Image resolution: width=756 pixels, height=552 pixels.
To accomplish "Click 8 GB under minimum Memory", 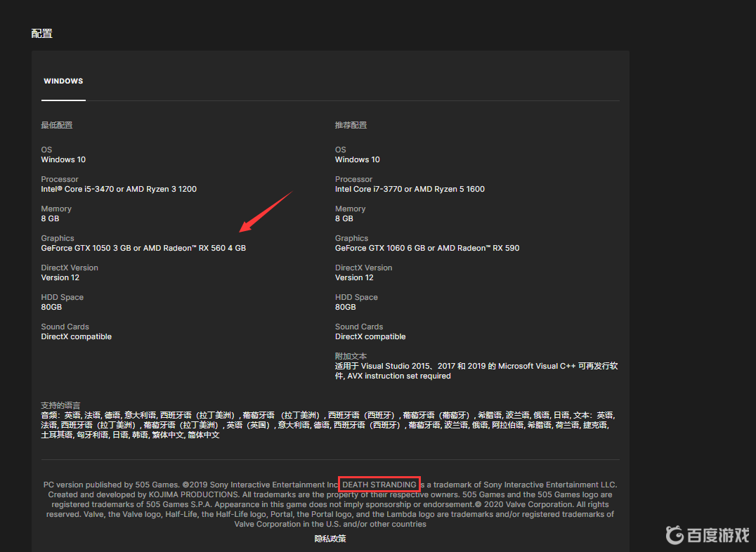I will pos(50,218).
